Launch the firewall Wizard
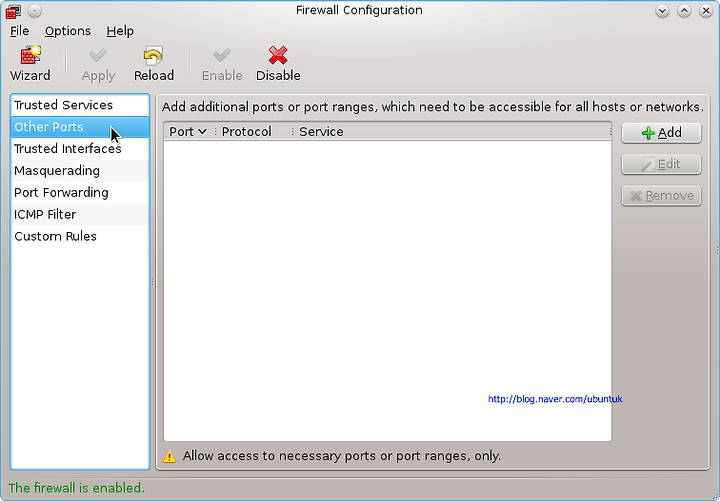This screenshot has width=720, height=501. pos(30,64)
